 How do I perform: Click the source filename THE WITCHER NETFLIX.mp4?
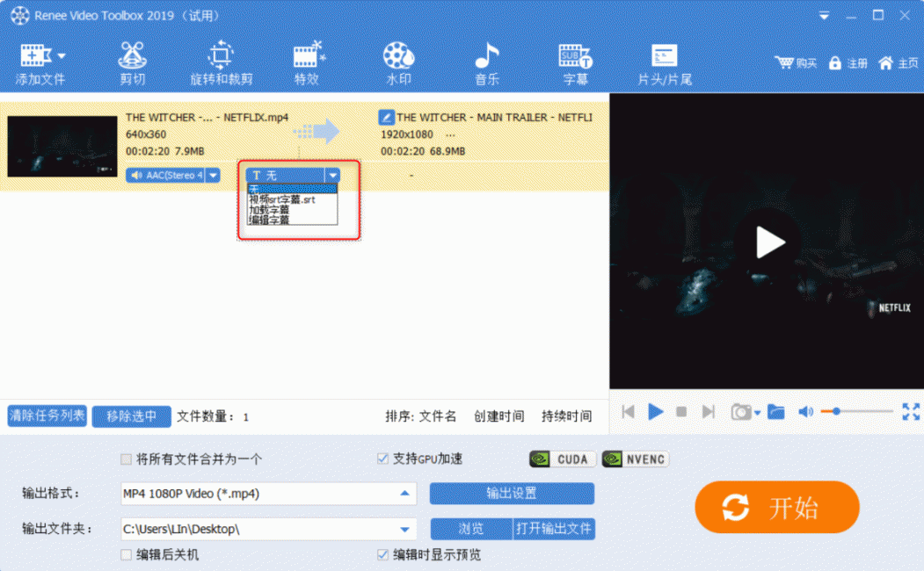(207, 117)
